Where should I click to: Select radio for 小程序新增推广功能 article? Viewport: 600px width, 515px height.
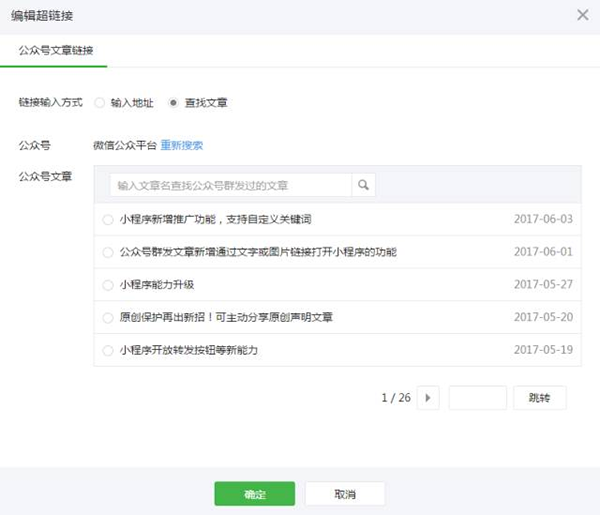108,219
